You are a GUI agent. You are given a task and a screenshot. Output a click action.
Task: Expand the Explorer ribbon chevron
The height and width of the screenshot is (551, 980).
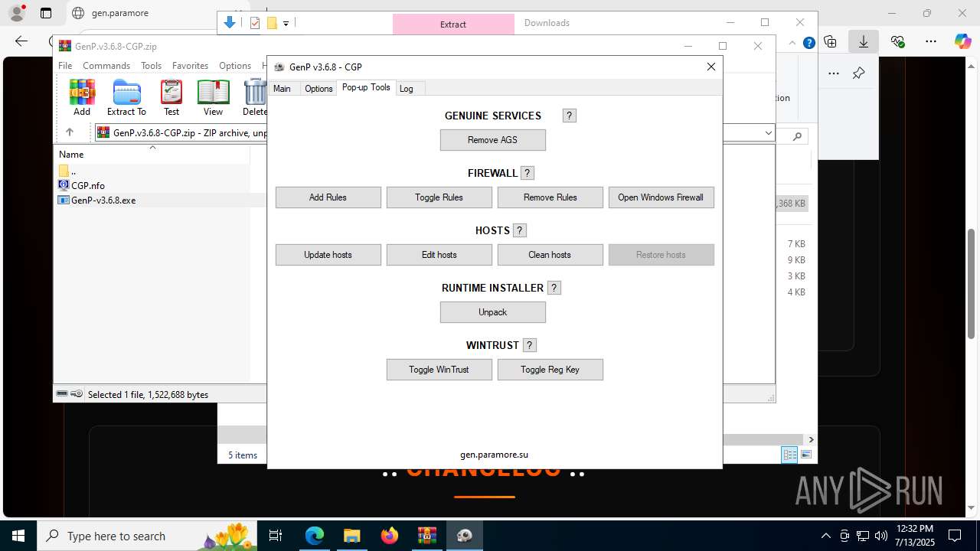tap(794, 44)
